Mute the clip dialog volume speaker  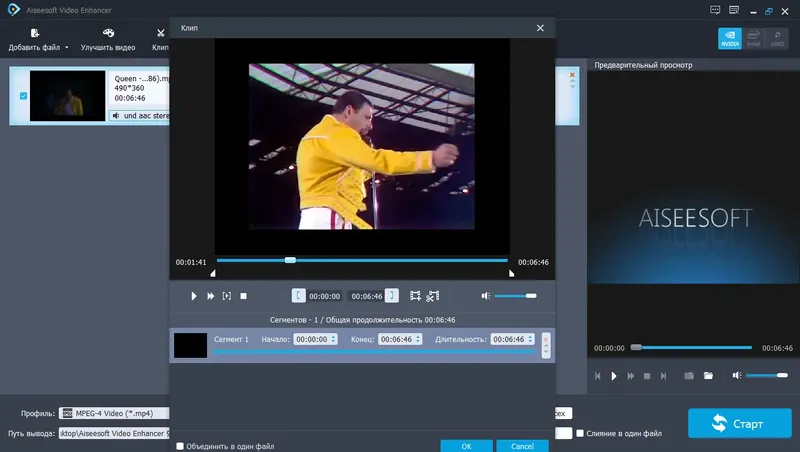tap(486, 296)
